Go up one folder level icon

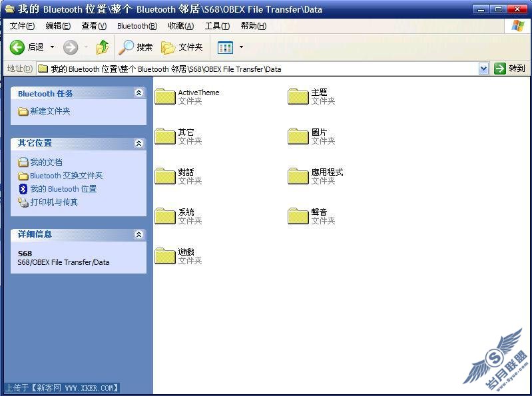point(103,47)
